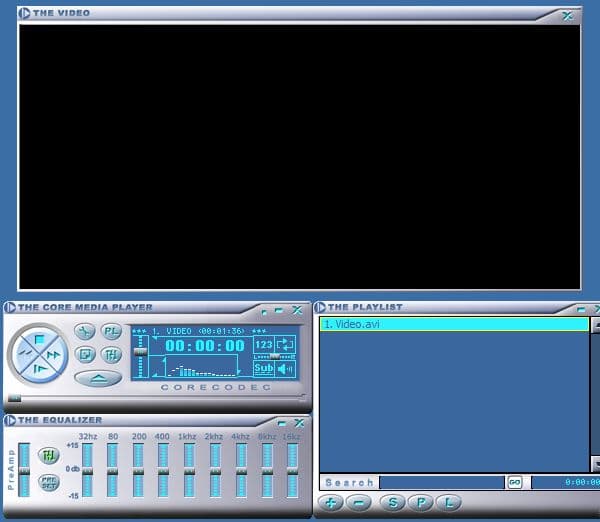Click the logo icon in the Video title bar
Screen dimensions: 600x522
24,13
